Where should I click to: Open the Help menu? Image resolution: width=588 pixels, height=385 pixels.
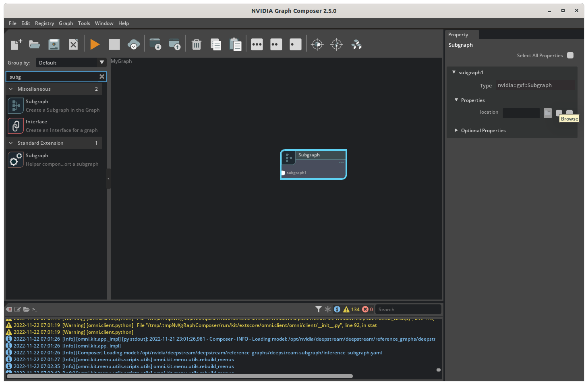(x=124, y=23)
